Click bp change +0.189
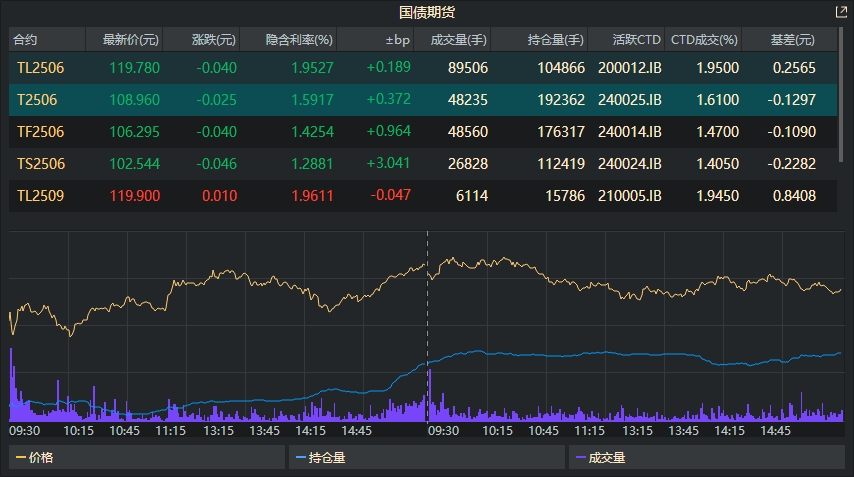854x477 pixels. click(x=388, y=67)
